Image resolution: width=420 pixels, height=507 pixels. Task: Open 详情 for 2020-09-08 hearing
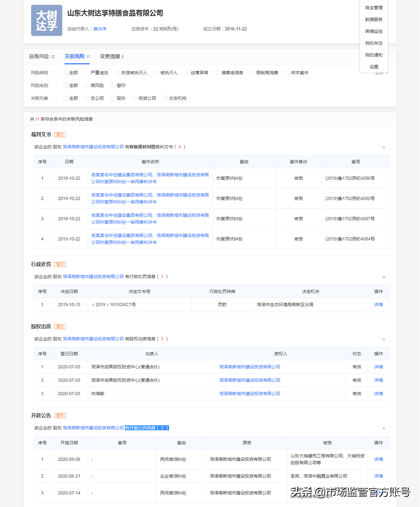378,459
